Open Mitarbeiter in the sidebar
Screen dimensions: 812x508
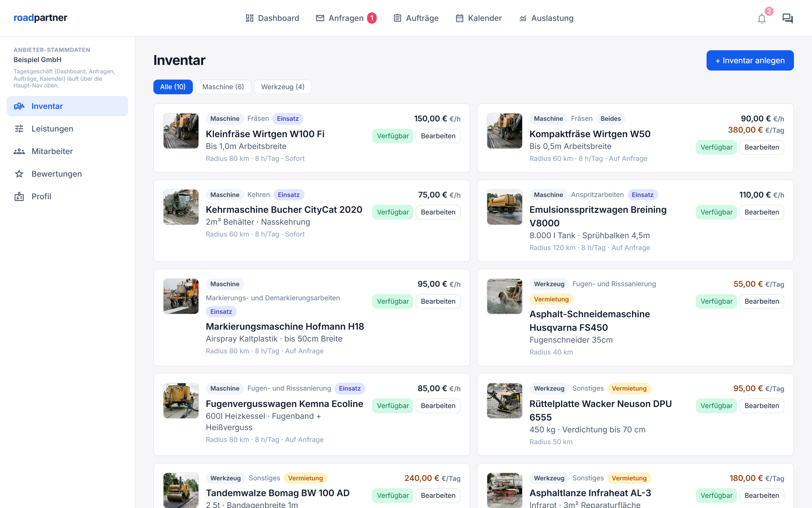[67, 151]
